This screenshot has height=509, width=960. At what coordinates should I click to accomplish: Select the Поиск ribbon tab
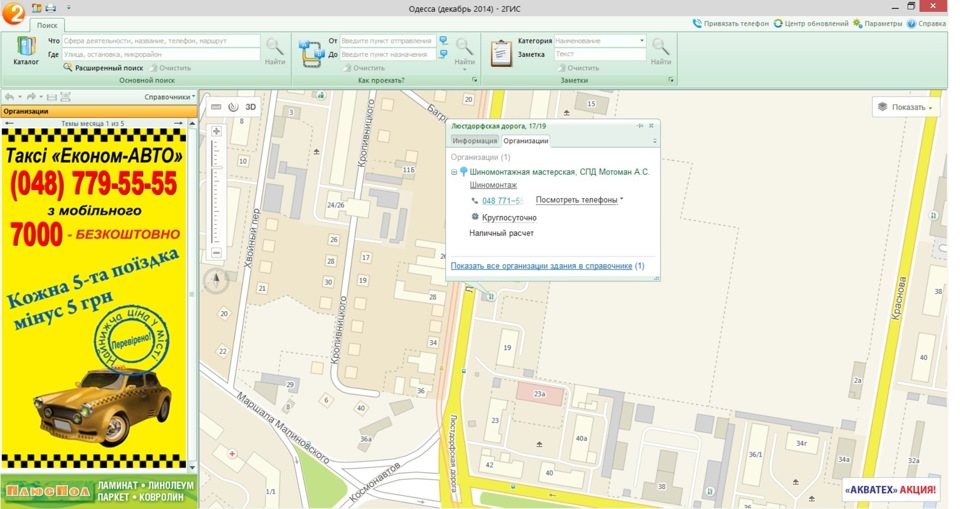[47, 25]
